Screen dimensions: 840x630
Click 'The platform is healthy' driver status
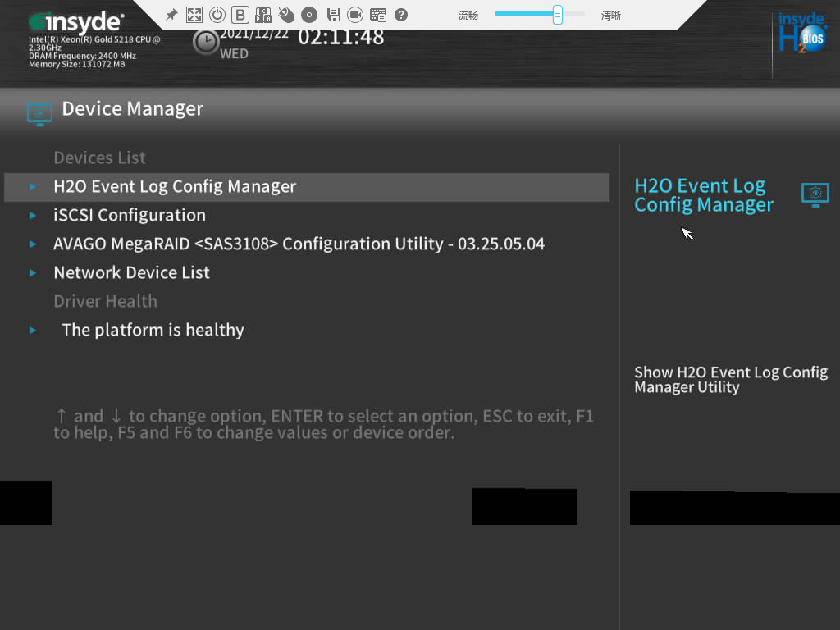pyautogui.click(x=153, y=331)
